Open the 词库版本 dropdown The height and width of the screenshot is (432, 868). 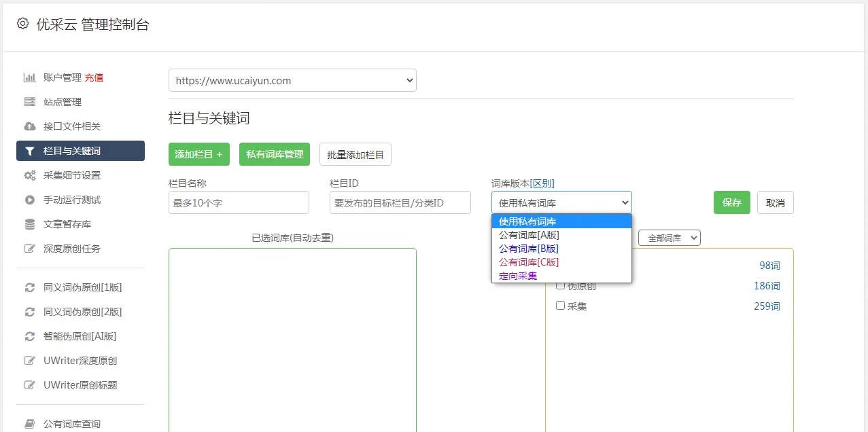pos(561,202)
